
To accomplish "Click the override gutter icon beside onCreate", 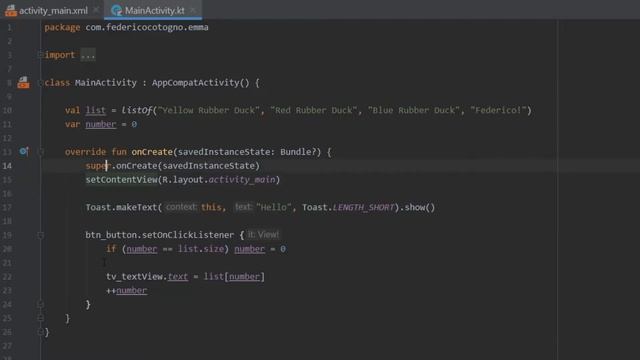I will point(24,151).
